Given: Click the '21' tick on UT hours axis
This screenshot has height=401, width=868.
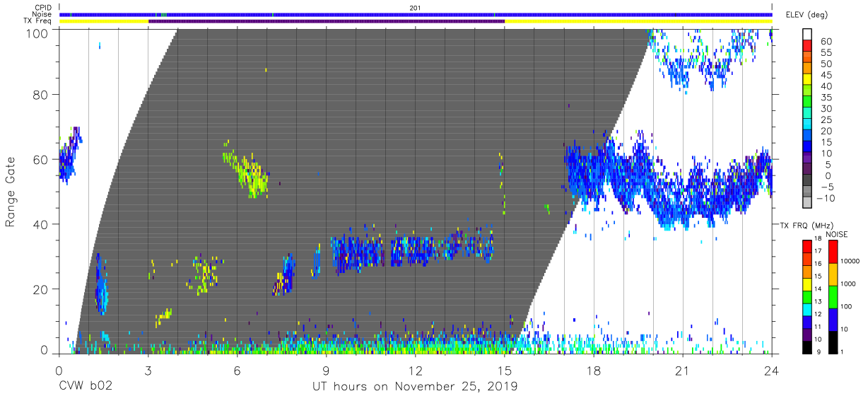Looking at the screenshot, I should coord(683,370).
